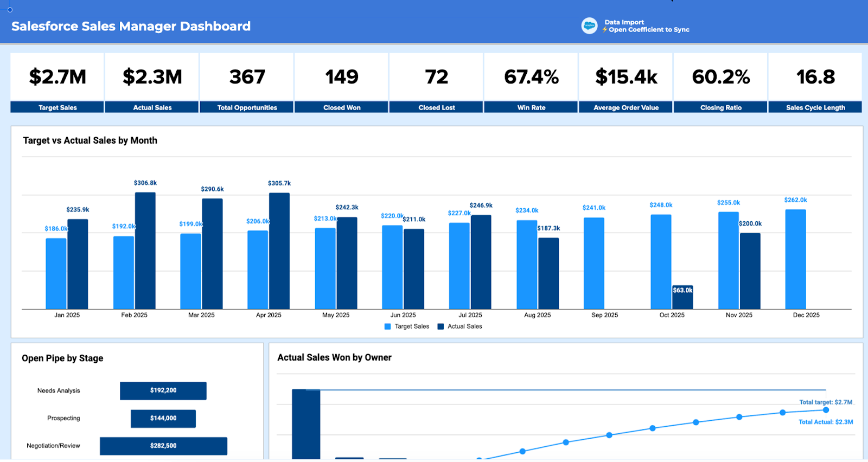Click the $186.0k label above the Jan 2025 target bar
The width and height of the screenshot is (868, 462).
pyautogui.click(x=56, y=229)
